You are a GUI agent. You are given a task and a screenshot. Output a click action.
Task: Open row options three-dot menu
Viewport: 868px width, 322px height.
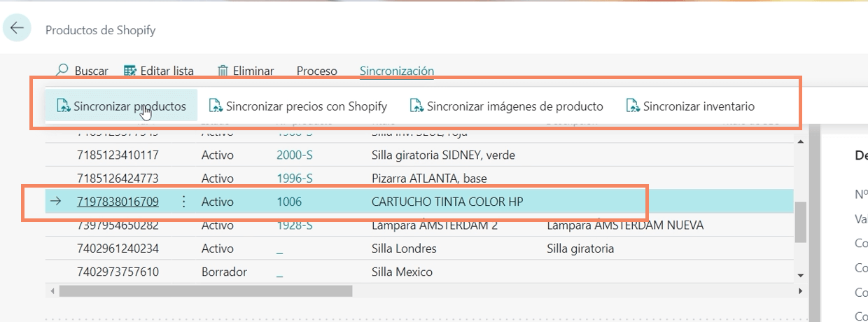184,202
